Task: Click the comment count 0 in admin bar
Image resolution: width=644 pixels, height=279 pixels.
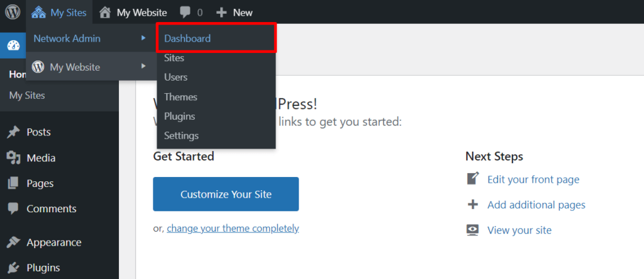Action: click(x=199, y=13)
